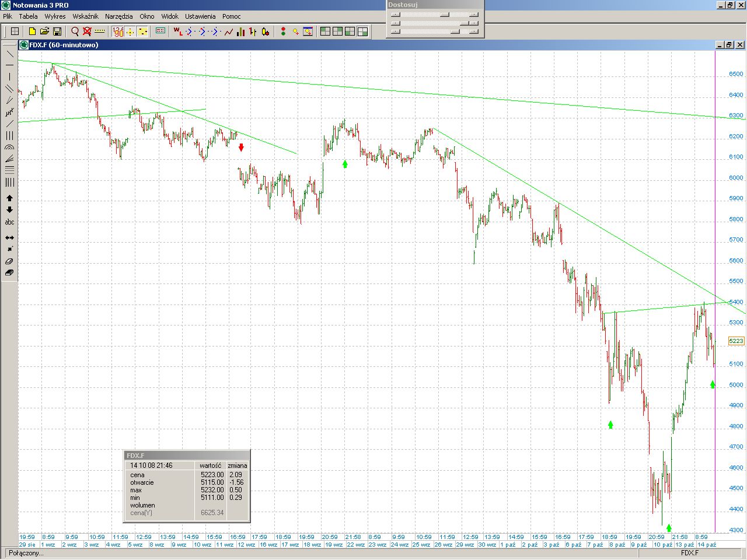This screenshot has width=747, height=560.
Task: Open the Tabela menu
Action: (28, 16)
